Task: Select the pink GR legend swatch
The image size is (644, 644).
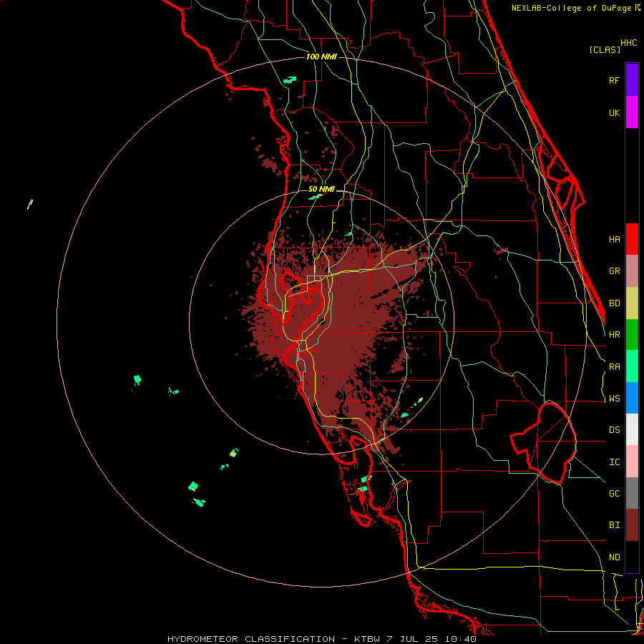Action: click(x=632, y=271)
